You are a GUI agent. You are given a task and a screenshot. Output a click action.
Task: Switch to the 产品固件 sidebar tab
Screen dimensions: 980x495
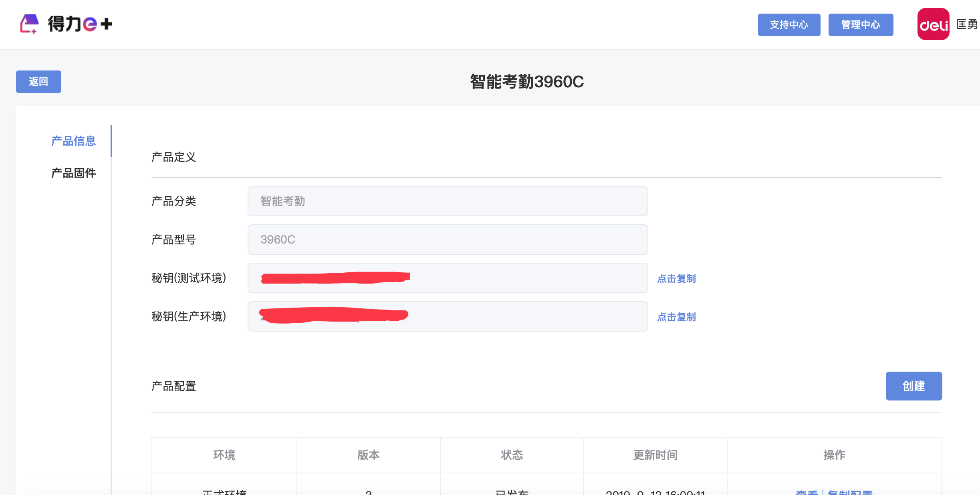pos(73,173)
